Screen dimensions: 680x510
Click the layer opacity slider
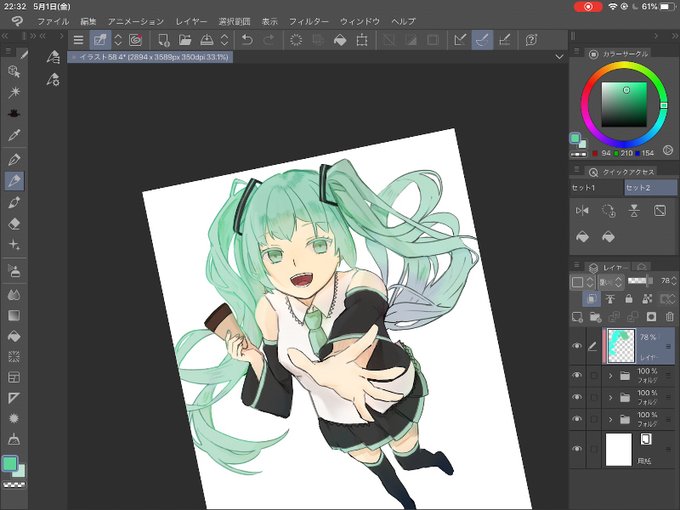coord(641,281)
